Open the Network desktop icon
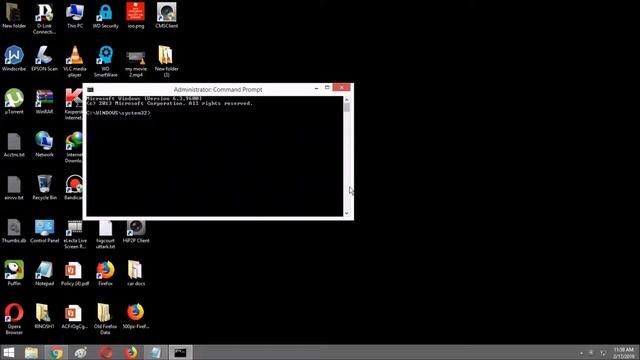Screen dimensions: 640x360 44,144
